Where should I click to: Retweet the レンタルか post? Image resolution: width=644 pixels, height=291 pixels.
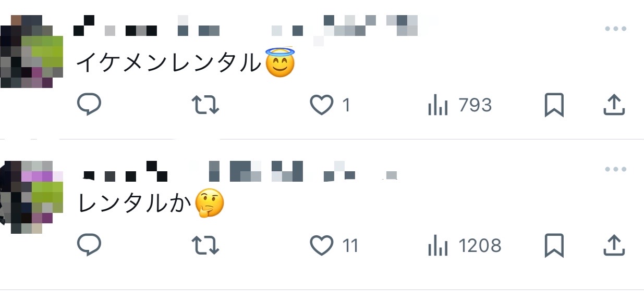click(205, 245)
